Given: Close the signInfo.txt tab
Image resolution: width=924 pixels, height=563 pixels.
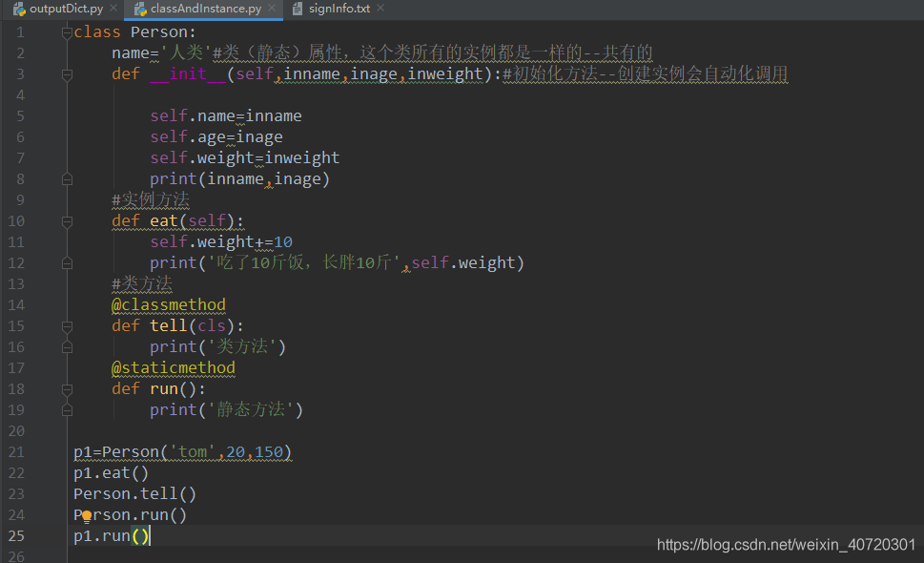Looking at the screenshot, I should click(380, 9).
